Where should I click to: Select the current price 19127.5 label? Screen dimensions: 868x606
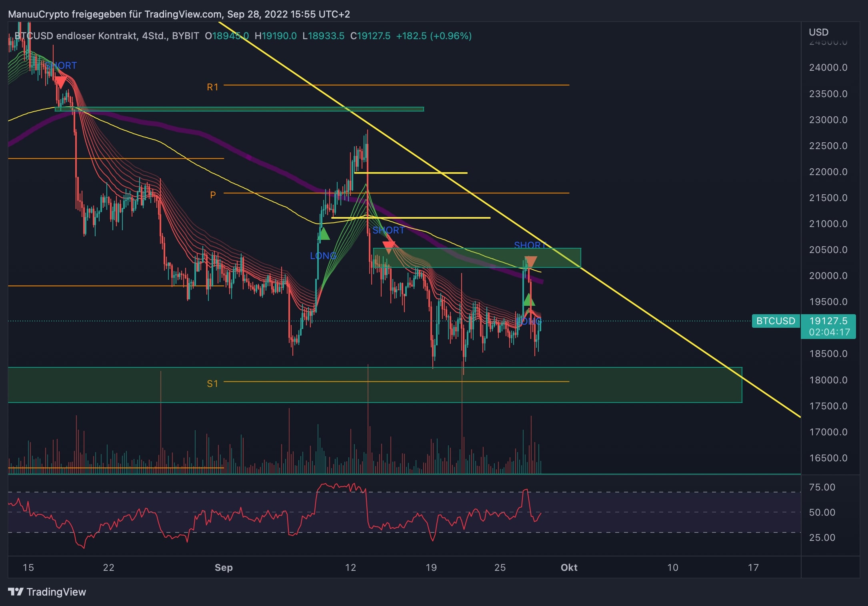[x=828, y=321]
